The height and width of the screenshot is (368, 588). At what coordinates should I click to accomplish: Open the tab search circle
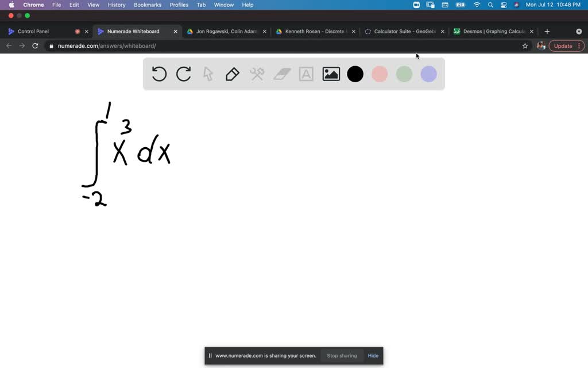(x=578, y=31)
